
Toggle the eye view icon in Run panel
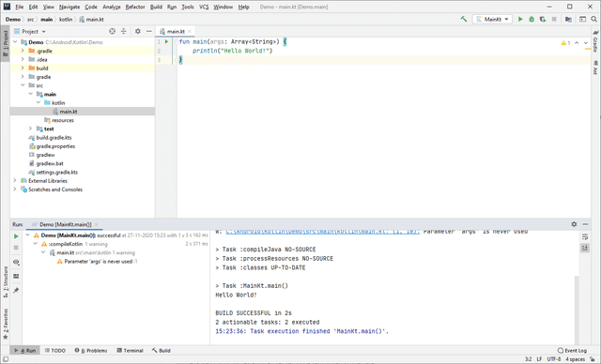coord(16,262)
